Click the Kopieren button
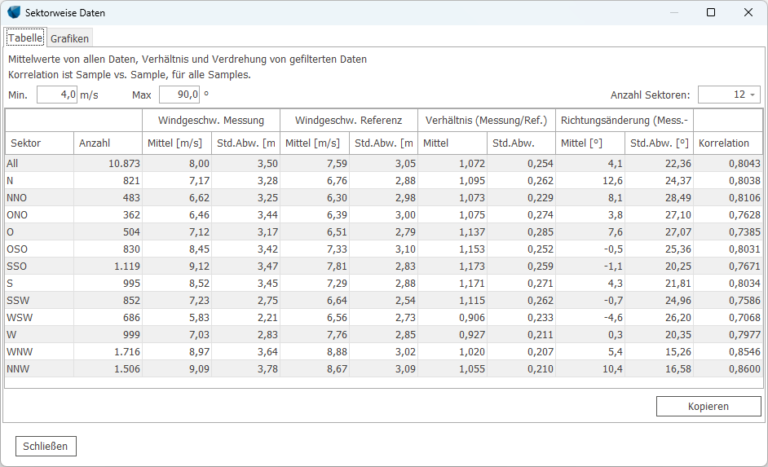Screen dimensions: 768x467 tap(708, 406)
